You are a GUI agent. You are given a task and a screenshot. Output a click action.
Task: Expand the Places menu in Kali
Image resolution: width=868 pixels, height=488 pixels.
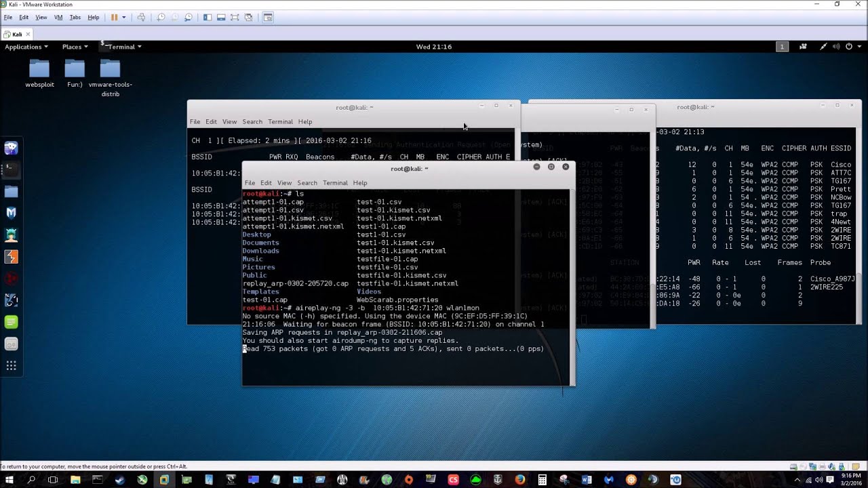tap(75, 47)
